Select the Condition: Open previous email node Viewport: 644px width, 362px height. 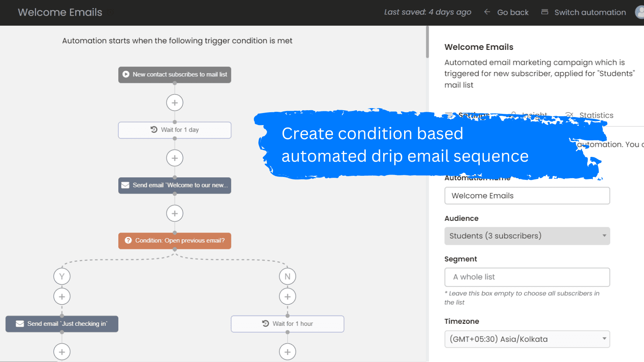coord(175,241)
